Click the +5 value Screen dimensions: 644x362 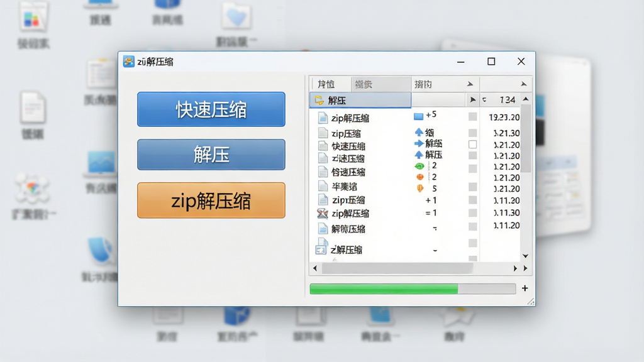coord(431,114)
